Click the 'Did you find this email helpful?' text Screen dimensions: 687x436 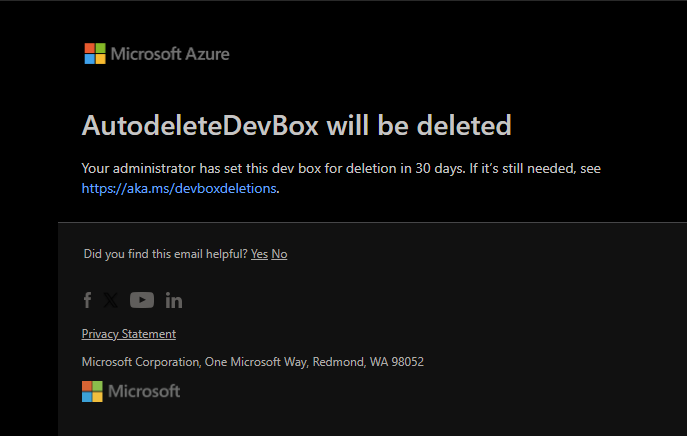pos(166,254)
